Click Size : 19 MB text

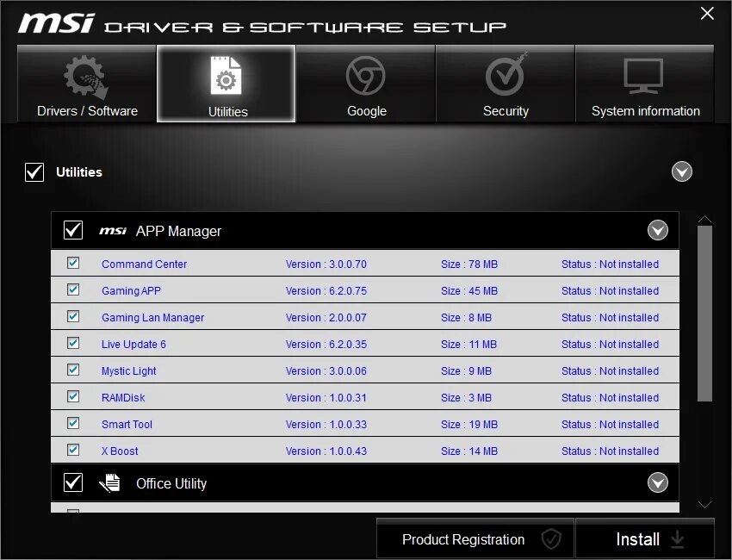469,424
